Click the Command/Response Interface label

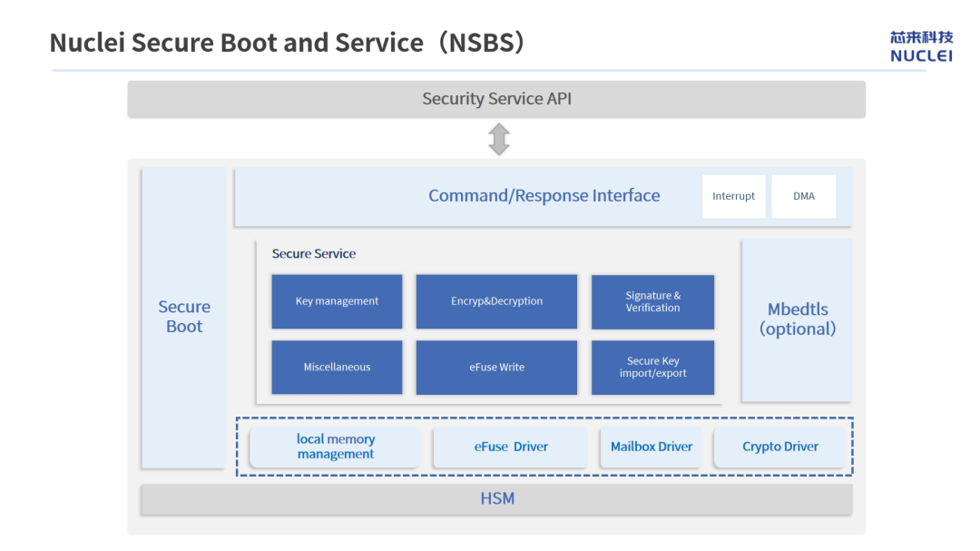click(x=544, y=196)
